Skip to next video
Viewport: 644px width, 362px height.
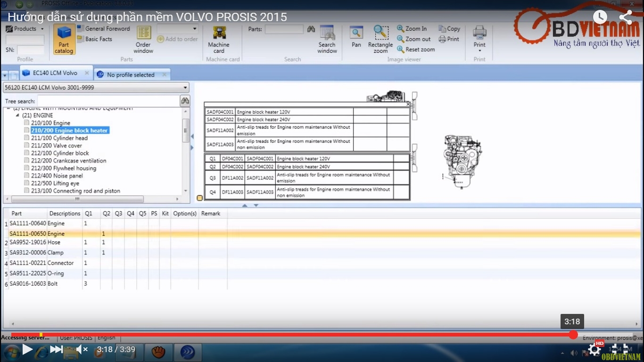pyautogui.click(x=57, y=349)
